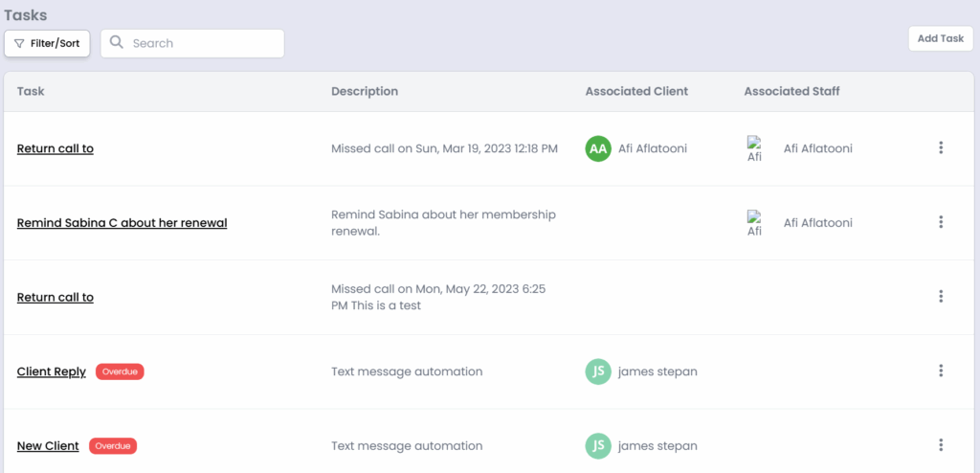Click staff photo in the Mar 19 missed call row
Viewport: 980px width, 473px height.
click(755, 148)
